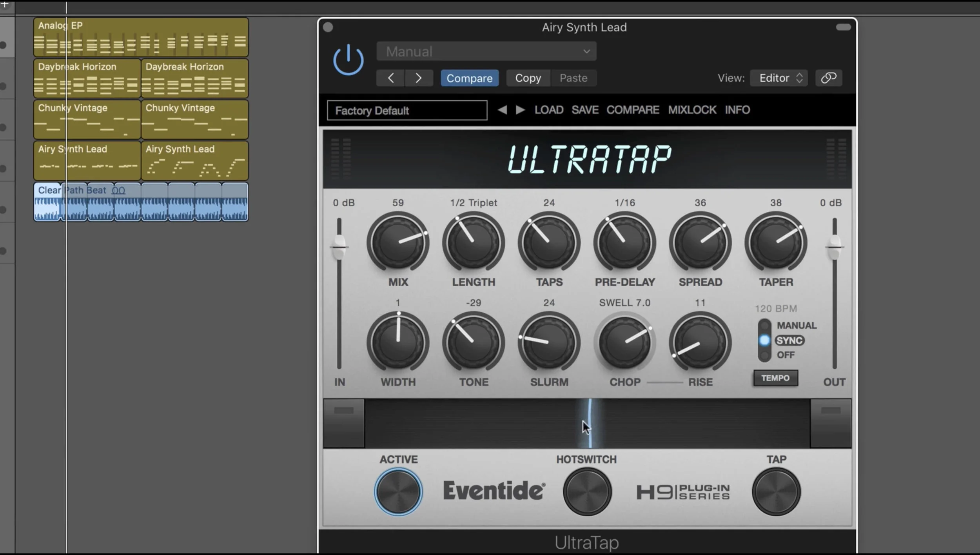This screenshot has height=555, width=980.
Task: Click the 1/2 Triplet length value
Action: point(474,203)
